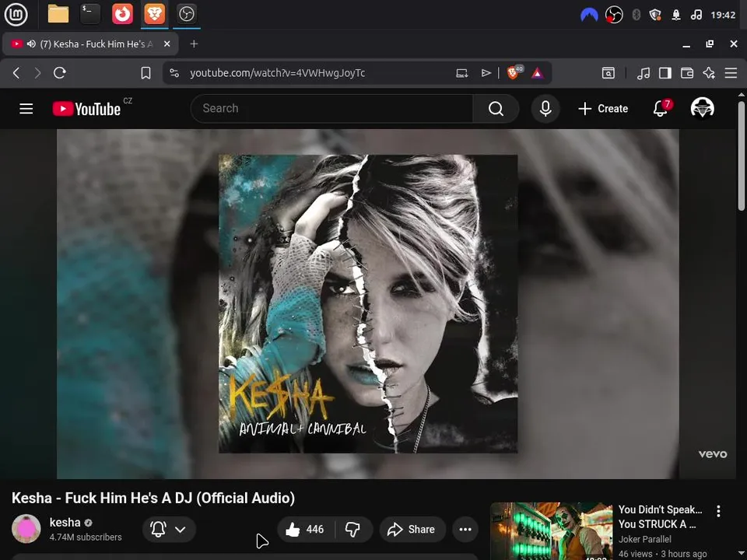This screenshot has height=560, width=747.
Task: Share this video
Action: pos(412,529)
